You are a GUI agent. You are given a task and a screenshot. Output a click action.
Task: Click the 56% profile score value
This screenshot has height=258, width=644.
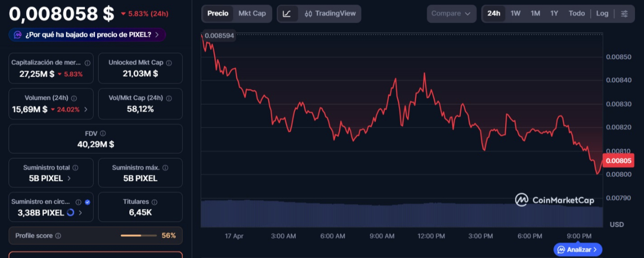(x=169, y=236)
